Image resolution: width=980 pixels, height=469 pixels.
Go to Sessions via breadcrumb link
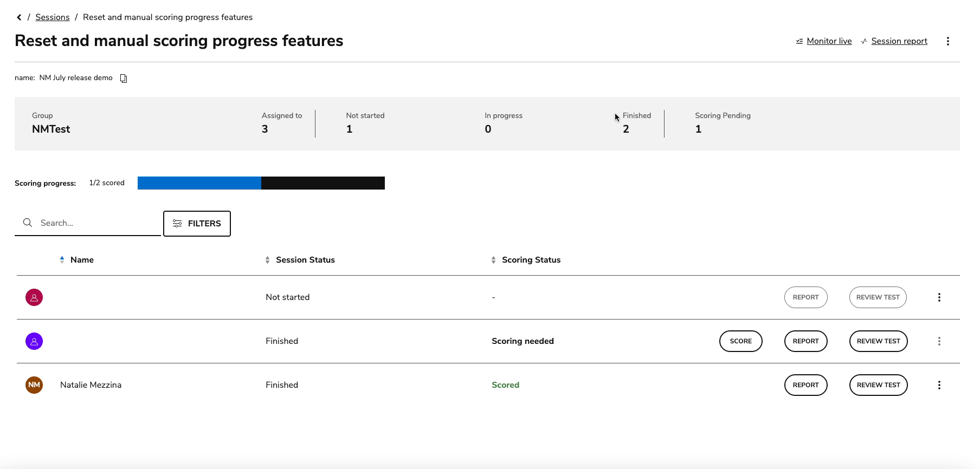coord(53,17)
